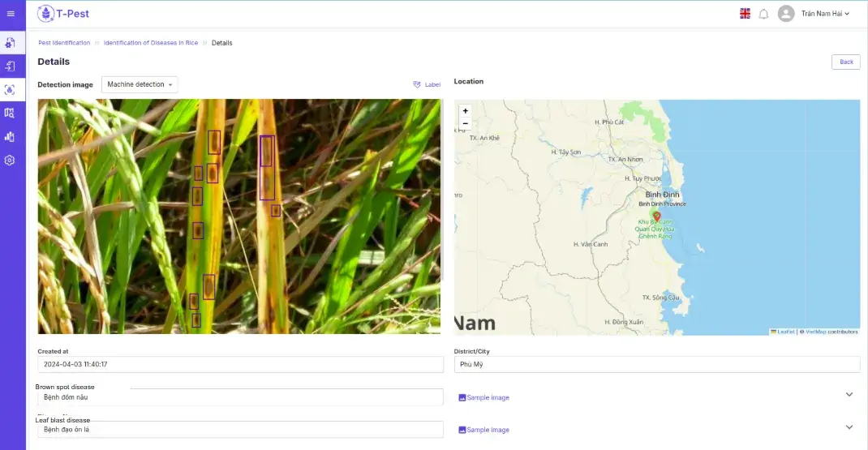Click the T-Pest logo

coord(63,13)
